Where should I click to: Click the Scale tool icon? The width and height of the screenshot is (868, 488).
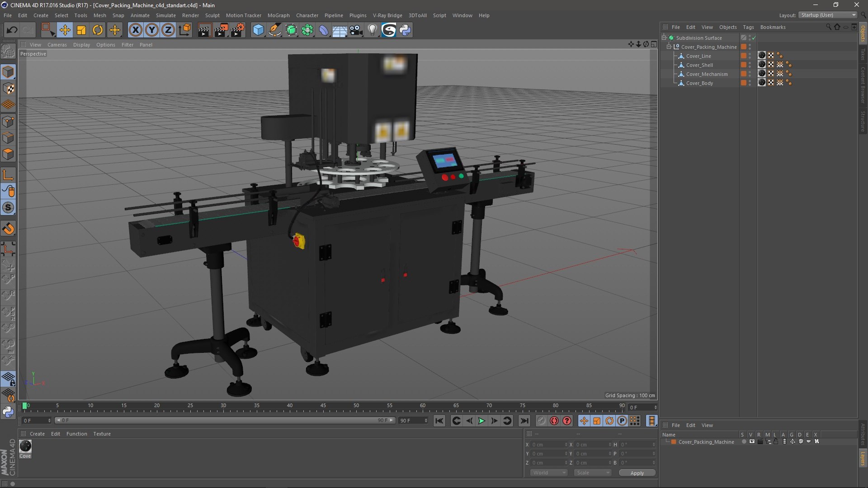(81, 30)
